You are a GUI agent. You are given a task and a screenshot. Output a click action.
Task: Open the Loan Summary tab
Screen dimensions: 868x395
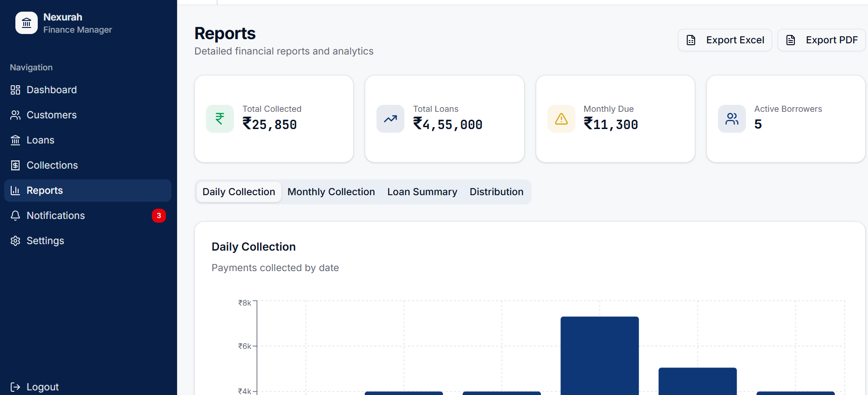tap(422, 192)
